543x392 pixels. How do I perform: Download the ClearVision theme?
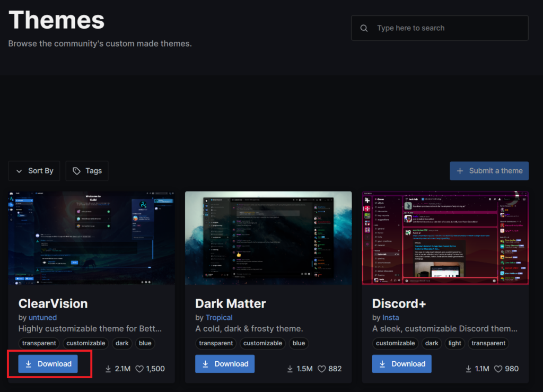point(48,364)
